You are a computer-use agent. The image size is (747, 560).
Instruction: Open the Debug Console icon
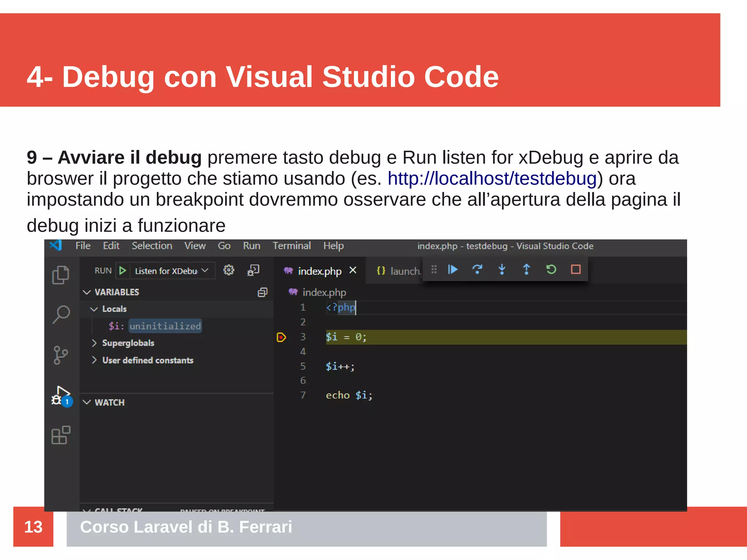[x=253, y=270]
